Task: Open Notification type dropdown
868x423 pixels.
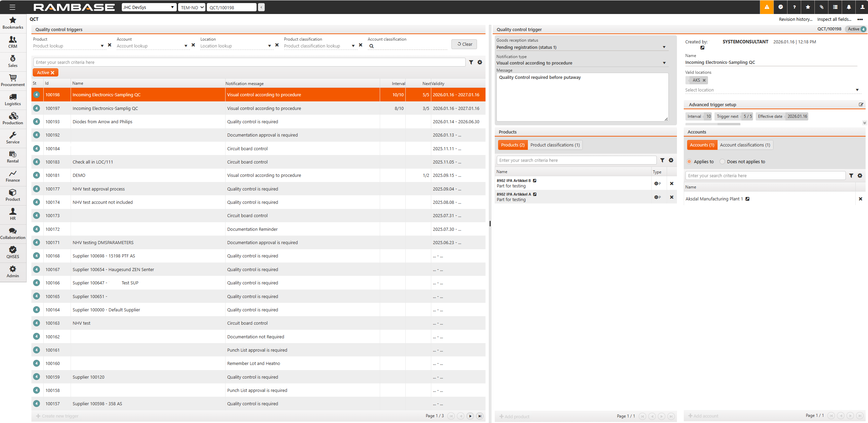Action: (664, 63)
